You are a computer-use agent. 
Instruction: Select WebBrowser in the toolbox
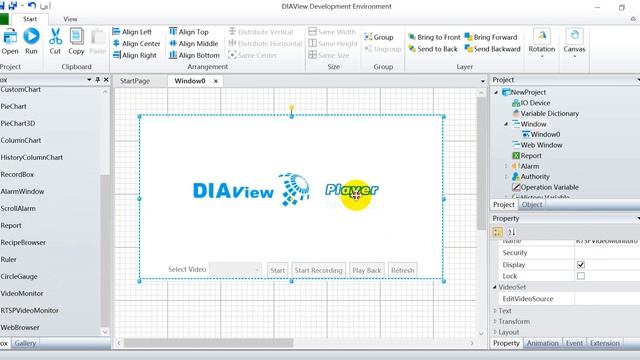(x=20, y=328)
